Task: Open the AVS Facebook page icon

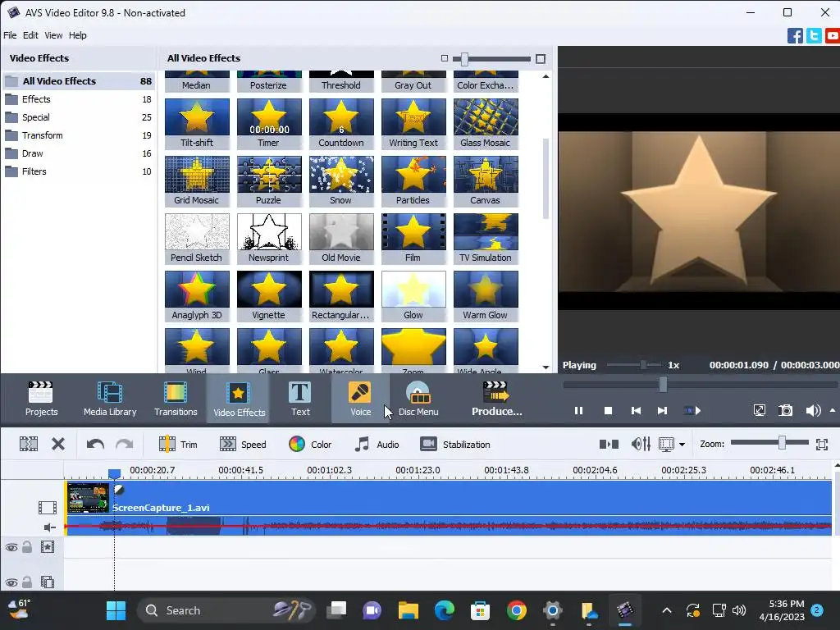Action: pyautogui.click(x=795, y=36)
